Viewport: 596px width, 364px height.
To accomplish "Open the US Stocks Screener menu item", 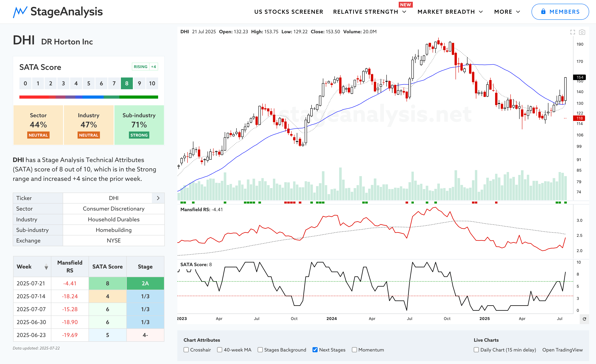I will [289, 12].
